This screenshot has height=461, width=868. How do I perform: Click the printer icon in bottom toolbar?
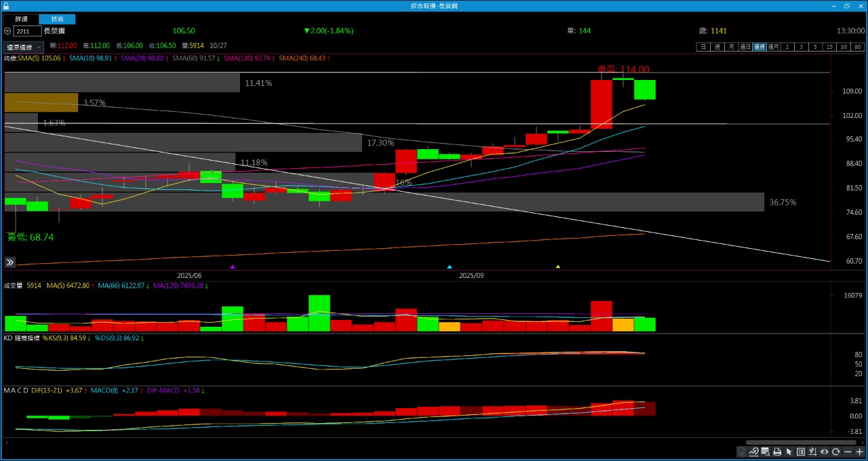coord(777,452)
